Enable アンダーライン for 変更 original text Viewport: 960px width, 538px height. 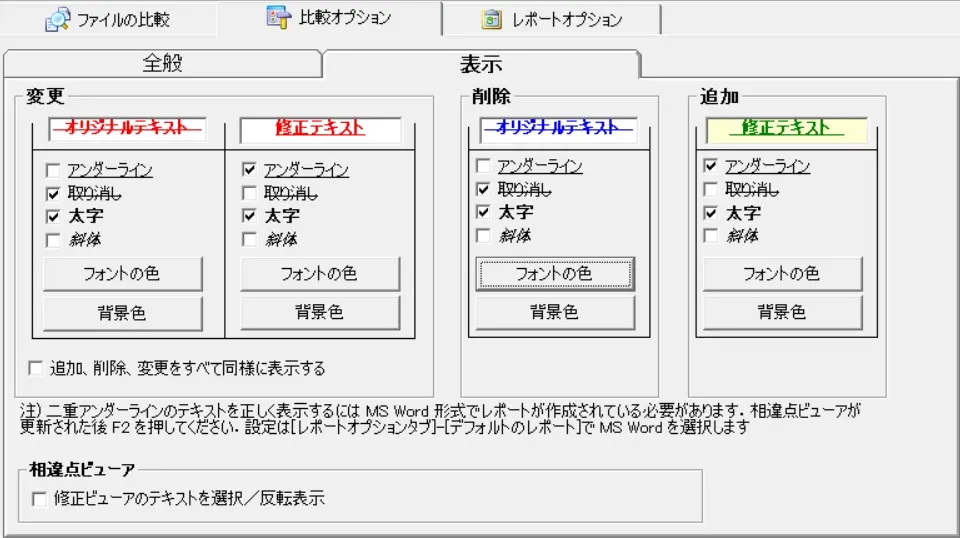tap(53, 170)
